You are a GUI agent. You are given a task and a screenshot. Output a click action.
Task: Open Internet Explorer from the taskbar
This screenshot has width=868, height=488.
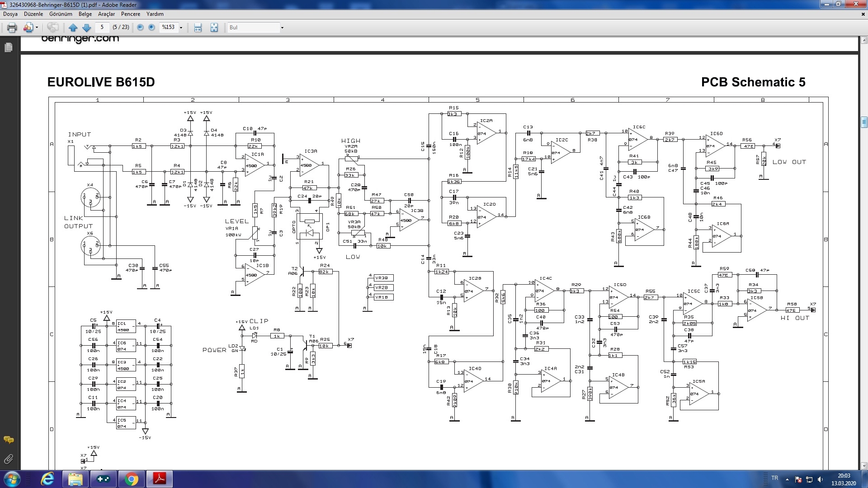click(47, 479)
